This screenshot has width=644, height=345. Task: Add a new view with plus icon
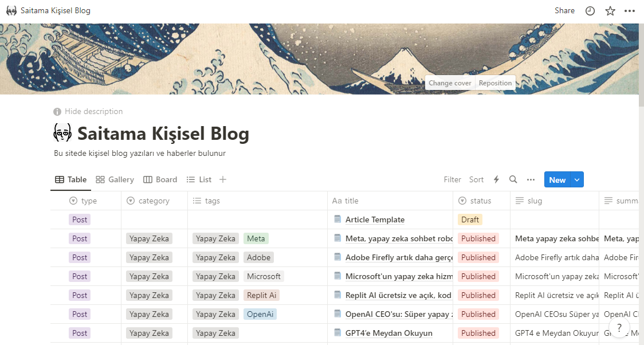(223, 179)
